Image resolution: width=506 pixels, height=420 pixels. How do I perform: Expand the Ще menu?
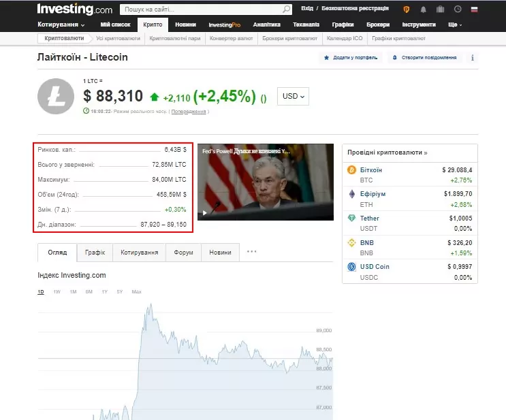click(x=455, y=25)
